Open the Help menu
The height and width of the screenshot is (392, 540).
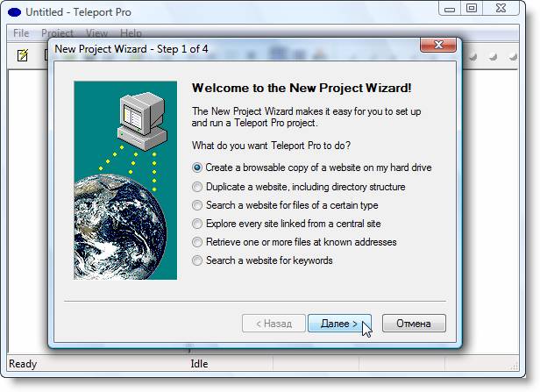point(131,33)
